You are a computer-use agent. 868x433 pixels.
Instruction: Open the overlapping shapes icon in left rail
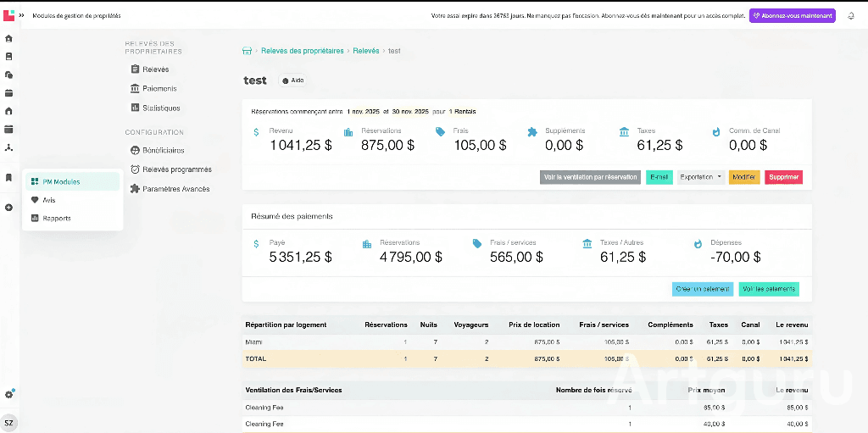(8, 75)
